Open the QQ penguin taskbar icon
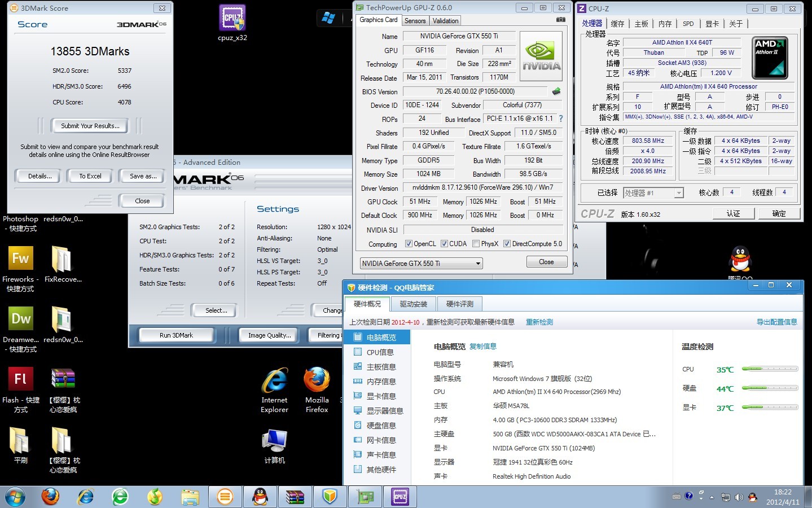This screenshot has height=508, width=812. pos(260,497)
